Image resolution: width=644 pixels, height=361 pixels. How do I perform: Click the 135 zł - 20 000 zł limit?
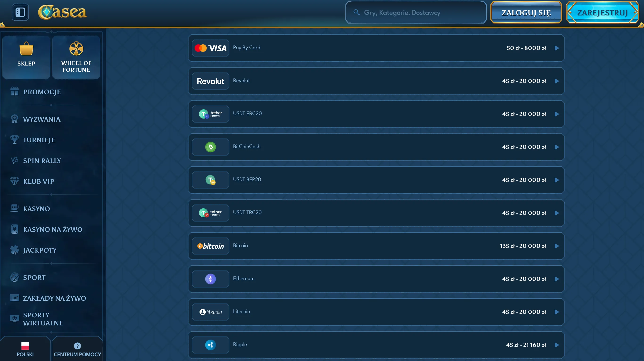pyautogui.click(x=523, y=246)
